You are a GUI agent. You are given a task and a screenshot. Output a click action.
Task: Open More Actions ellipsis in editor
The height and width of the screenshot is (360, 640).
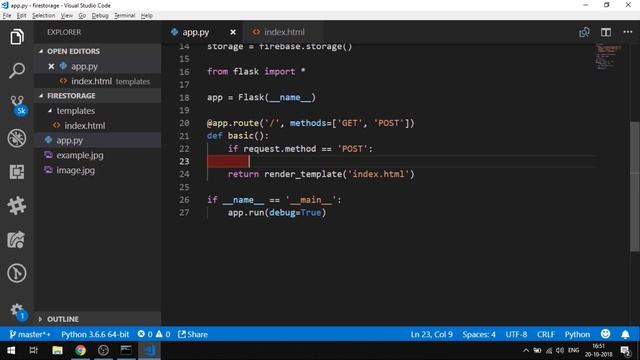click(627, 32)
